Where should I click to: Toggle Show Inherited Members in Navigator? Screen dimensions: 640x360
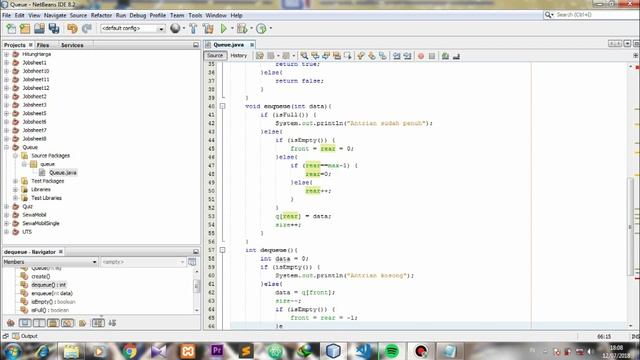coord(11,323)
